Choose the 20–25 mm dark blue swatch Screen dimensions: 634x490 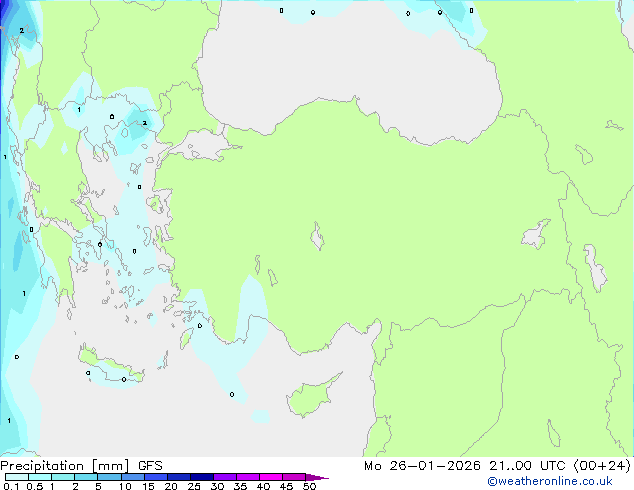point(179,477)
